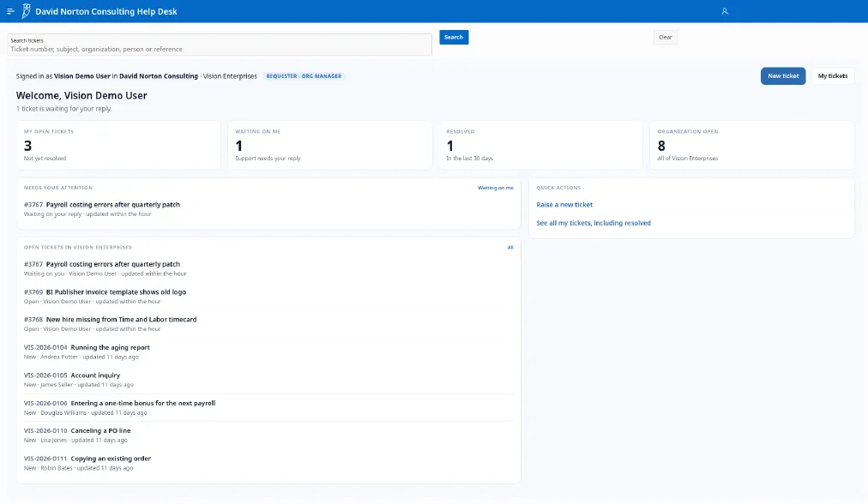Click 'New · Robin Bates' status line
Image resolution: width=868 pixels, height=504 pixels.
[79, 468]
